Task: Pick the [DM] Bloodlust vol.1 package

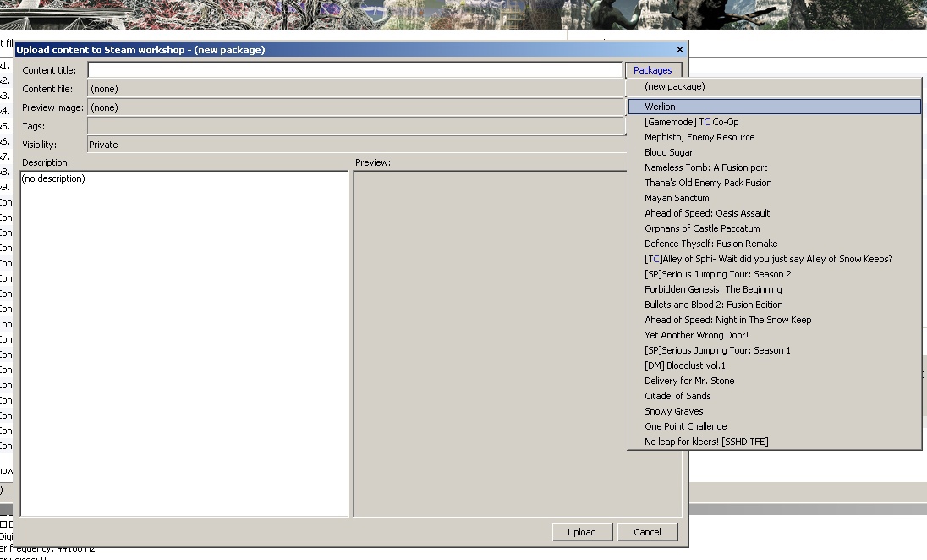Action: (x=775, y=365)
